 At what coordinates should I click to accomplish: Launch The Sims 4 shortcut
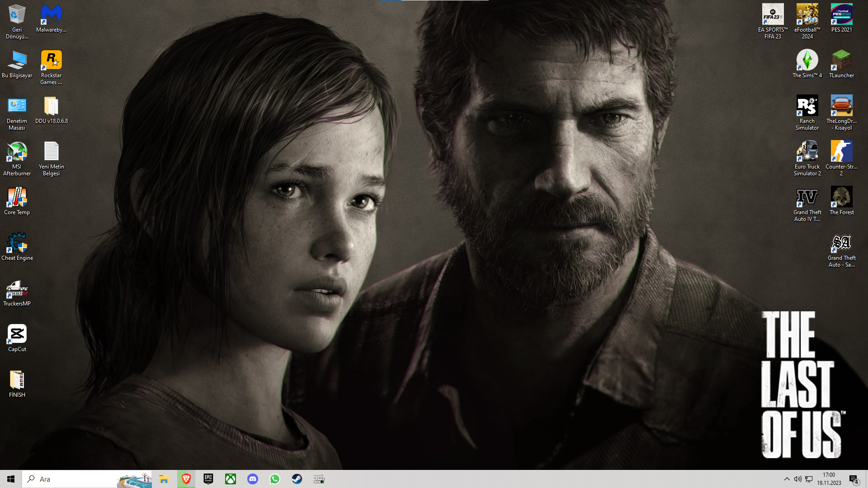pyautogui.click(x=807, y=64)
